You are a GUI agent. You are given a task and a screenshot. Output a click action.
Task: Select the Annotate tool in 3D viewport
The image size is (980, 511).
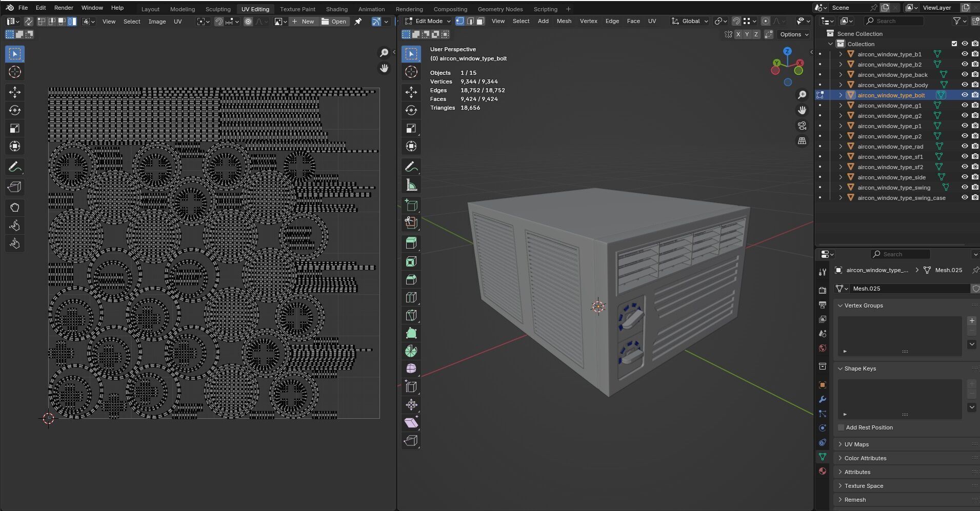411,167
